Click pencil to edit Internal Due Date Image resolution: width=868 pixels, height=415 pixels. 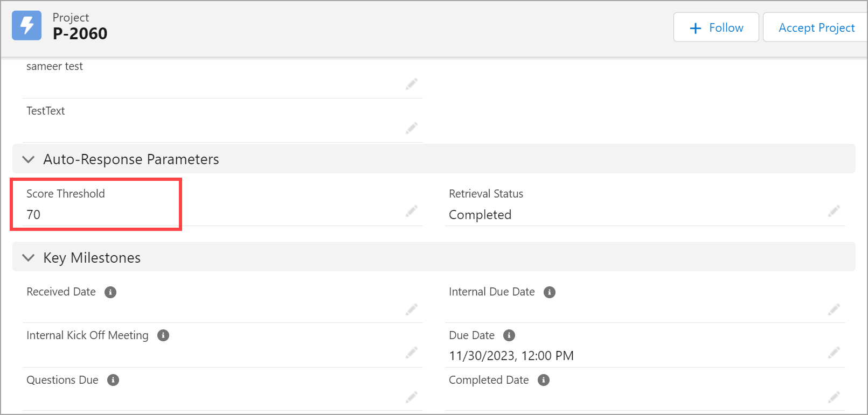pyautogui.click(x=834, y=310)
